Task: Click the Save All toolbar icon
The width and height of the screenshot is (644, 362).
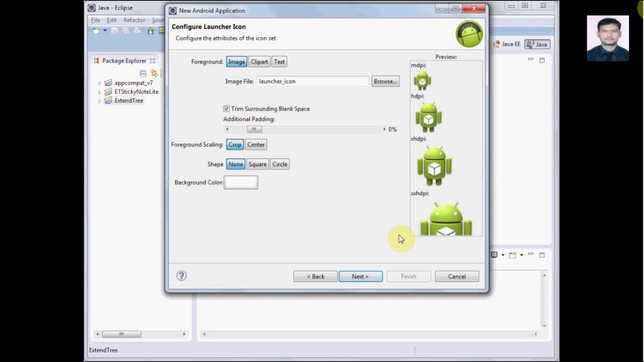Action: [x=126, y=31]
